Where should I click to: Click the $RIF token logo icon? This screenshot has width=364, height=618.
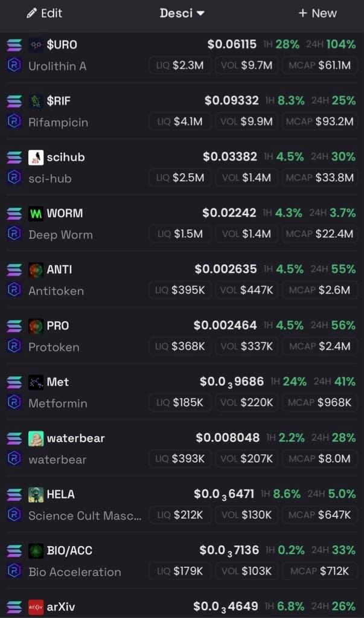(36, 101)
